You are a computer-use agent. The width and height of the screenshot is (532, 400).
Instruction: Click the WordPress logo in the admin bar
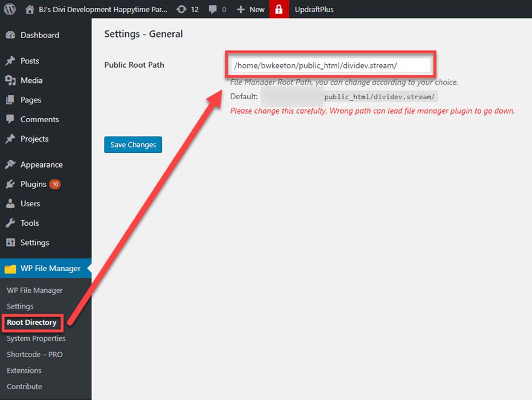click(x=8, y=9)
